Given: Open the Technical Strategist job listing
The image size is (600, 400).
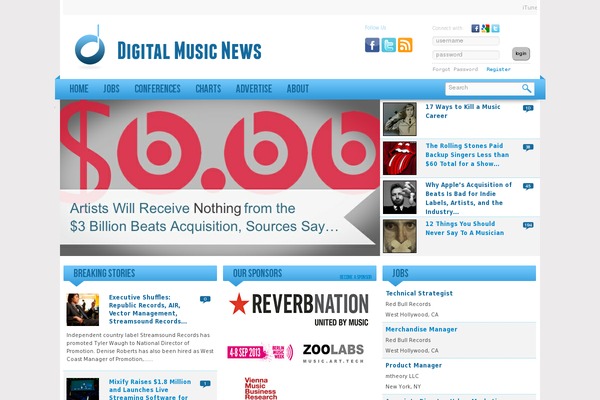Looking at the screenshot, I should tap(419, 293).
